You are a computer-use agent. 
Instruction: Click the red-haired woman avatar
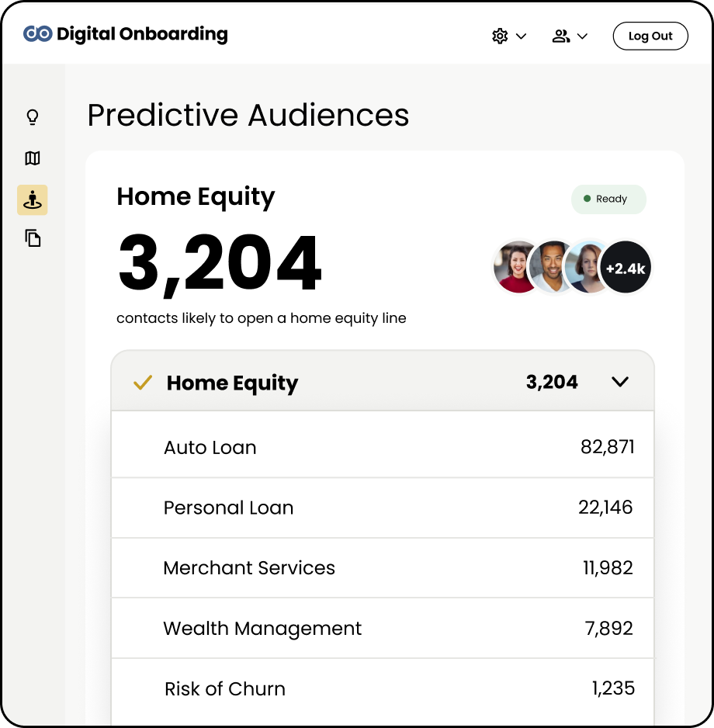point(586,268)
